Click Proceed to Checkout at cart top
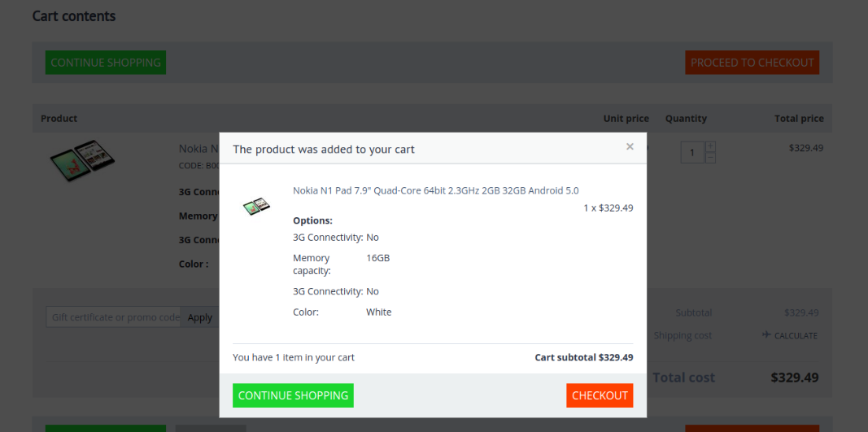 (x=752, y=63)
